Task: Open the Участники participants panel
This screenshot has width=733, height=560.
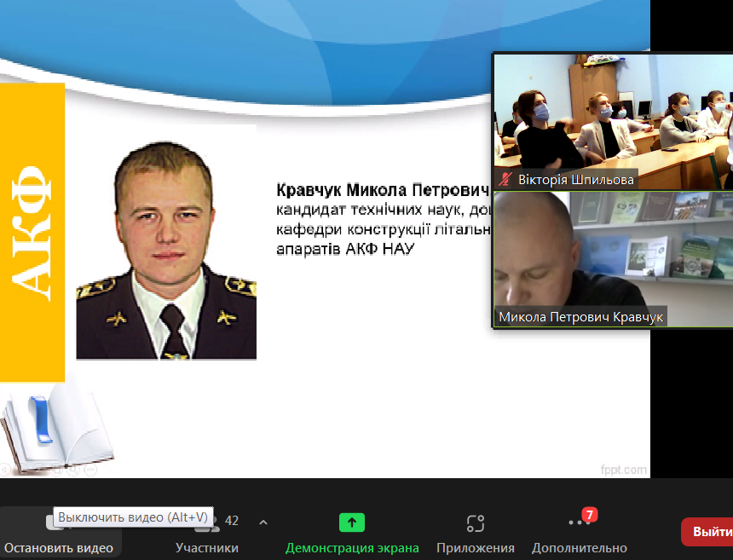Action: [207, 534]
